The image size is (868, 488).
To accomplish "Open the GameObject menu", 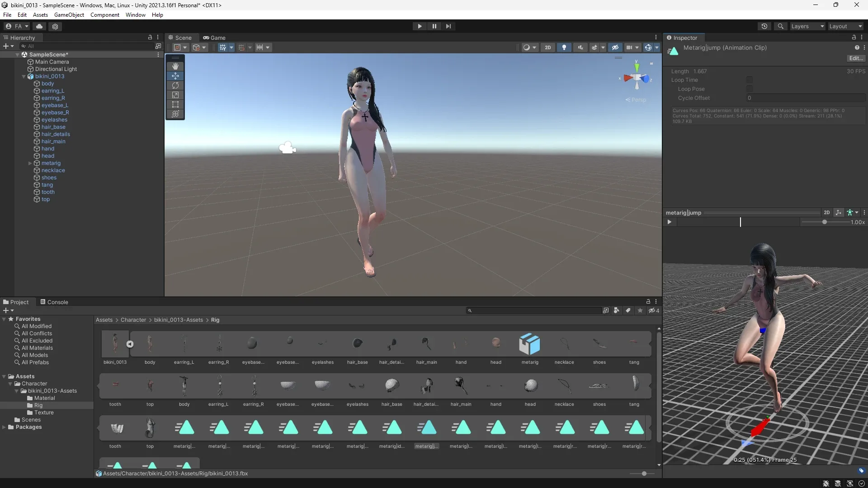I will (x=69, y=14).
